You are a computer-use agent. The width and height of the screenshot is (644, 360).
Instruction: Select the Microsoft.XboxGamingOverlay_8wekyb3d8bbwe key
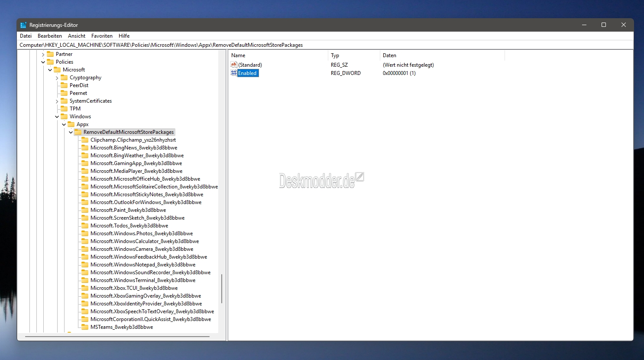(146, 296)
